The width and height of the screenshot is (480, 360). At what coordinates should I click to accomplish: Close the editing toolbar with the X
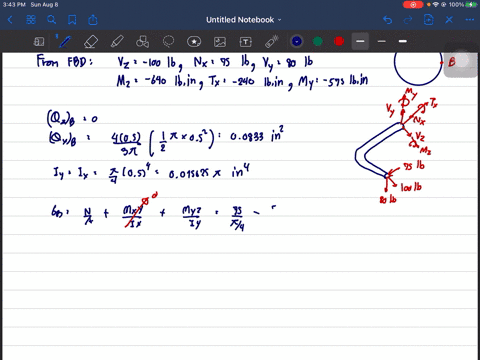[449, 20]
